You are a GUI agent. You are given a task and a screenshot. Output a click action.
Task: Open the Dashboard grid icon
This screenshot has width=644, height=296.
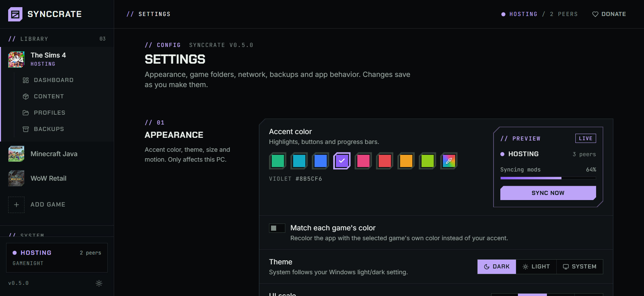(26, 80)
